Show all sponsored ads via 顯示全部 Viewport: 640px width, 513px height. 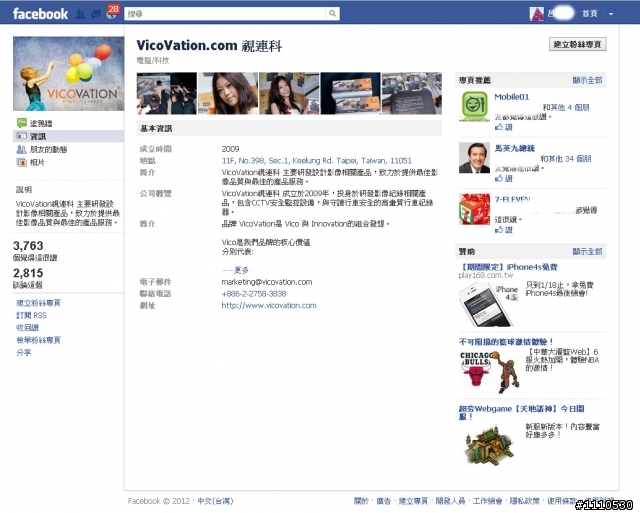coord(587,251)
